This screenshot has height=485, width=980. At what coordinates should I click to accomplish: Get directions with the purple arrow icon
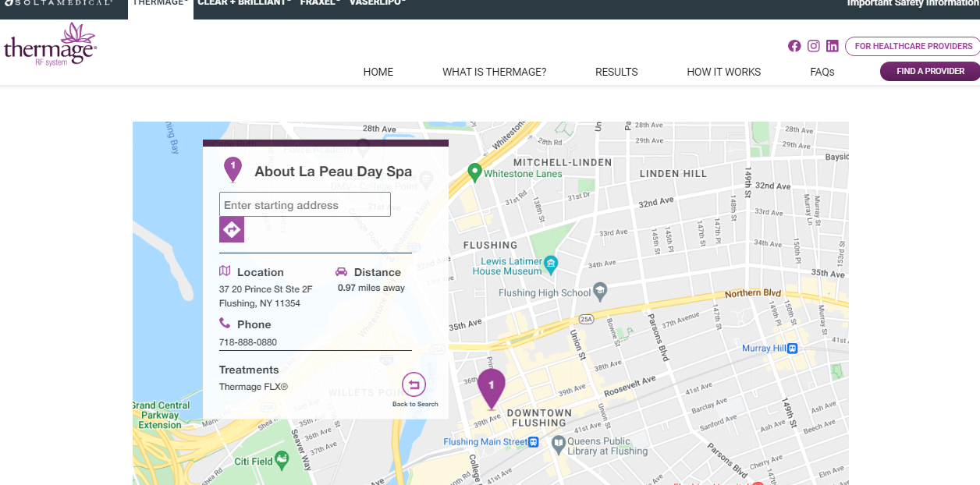232,230
